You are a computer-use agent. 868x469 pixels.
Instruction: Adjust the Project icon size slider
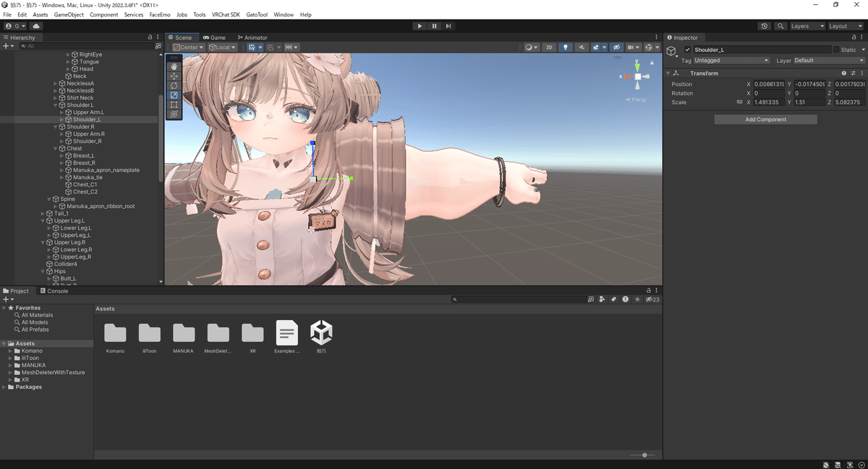point(643,455)
